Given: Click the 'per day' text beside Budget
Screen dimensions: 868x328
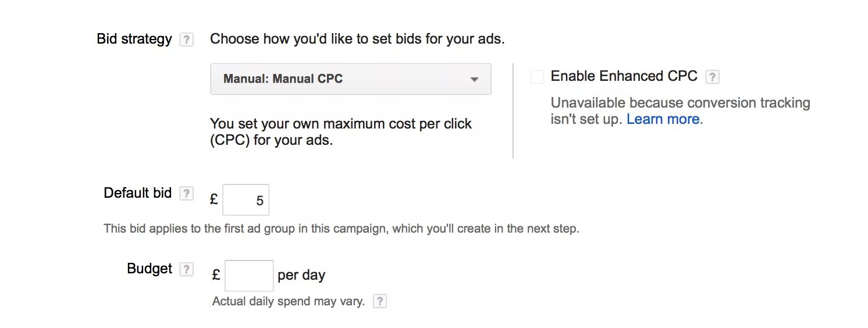Looking at the screenshot, I should (301, 275).
